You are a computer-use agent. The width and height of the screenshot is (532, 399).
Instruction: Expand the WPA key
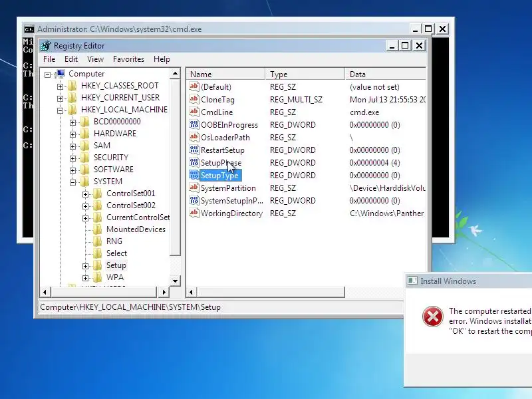pos(86,278)
